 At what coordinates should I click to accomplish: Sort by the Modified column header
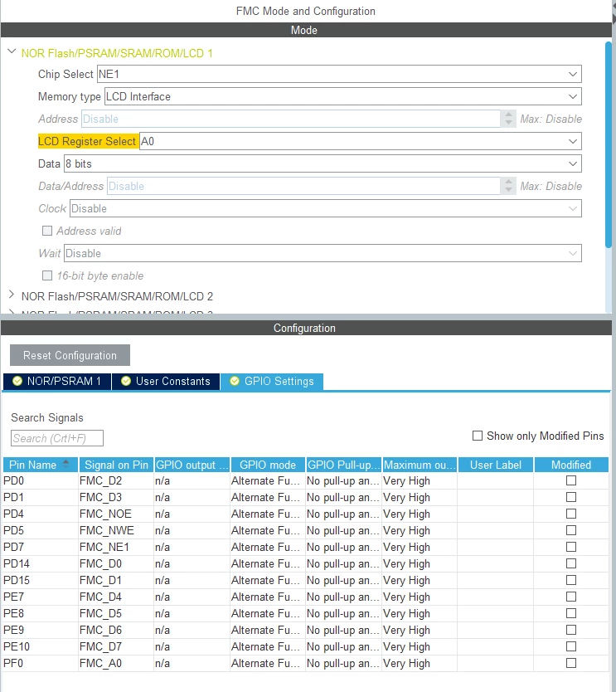(571, 465)
